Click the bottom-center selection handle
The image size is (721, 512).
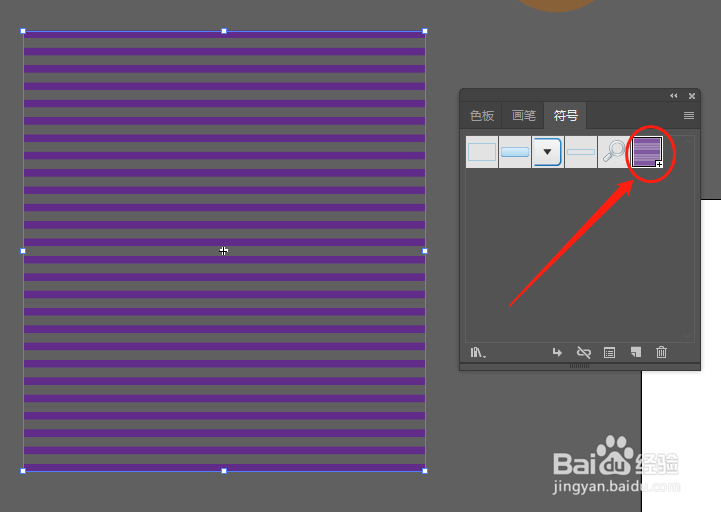tap(224, 471)
